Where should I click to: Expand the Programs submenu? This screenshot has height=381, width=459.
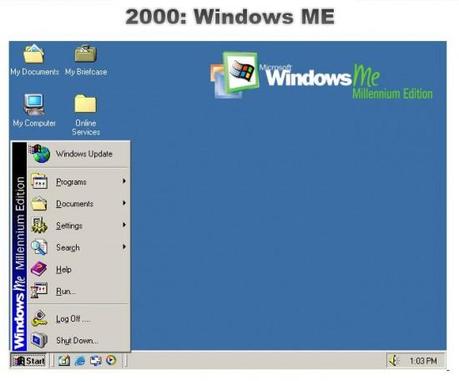click(79, 182)
